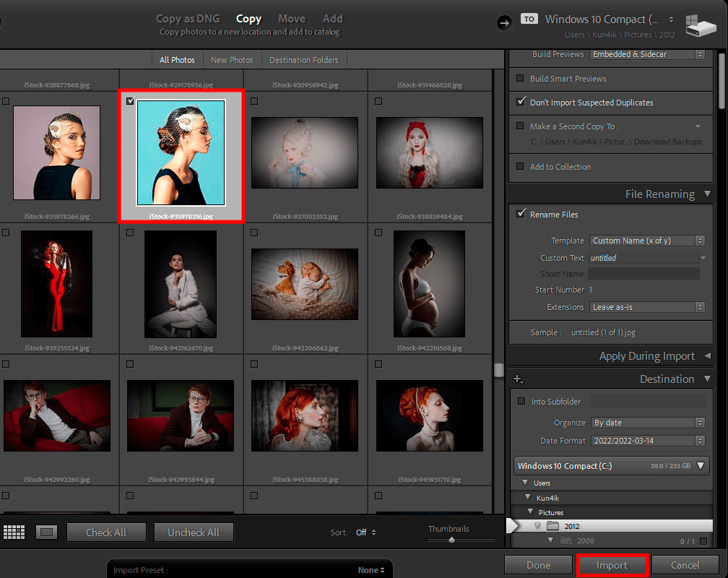Open second copy location dropdown arrow

click(x=698, y=126)
